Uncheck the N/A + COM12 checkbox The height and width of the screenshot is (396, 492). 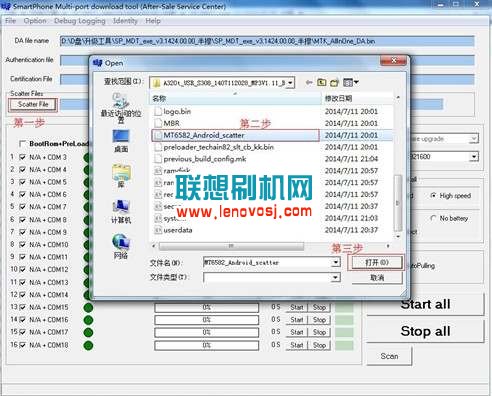tap(23, 269)
